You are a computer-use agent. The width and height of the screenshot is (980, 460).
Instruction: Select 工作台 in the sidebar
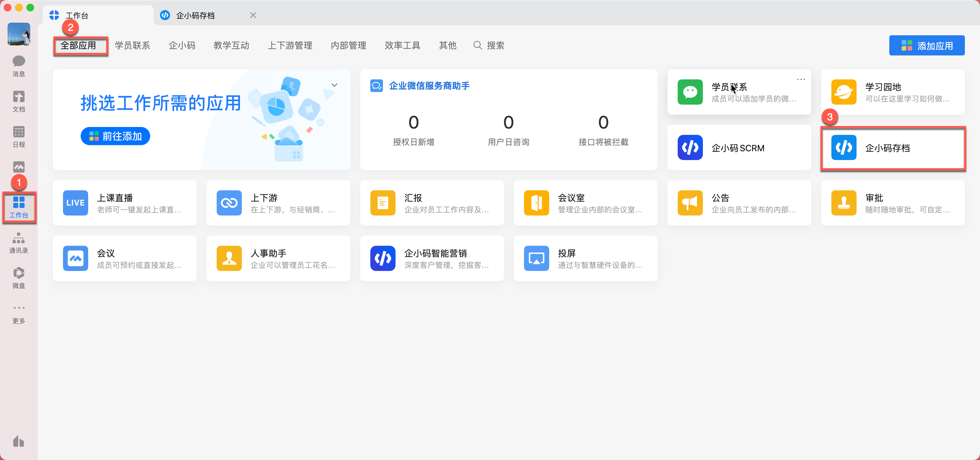(19, 207)
